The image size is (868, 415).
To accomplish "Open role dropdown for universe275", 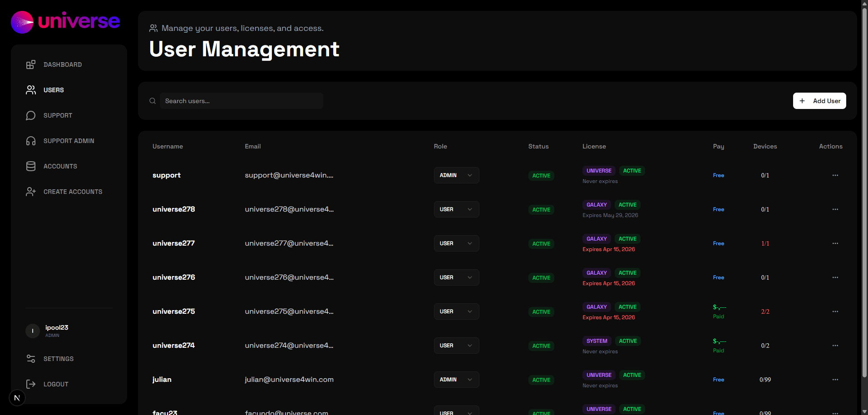I will click(456, 311).
